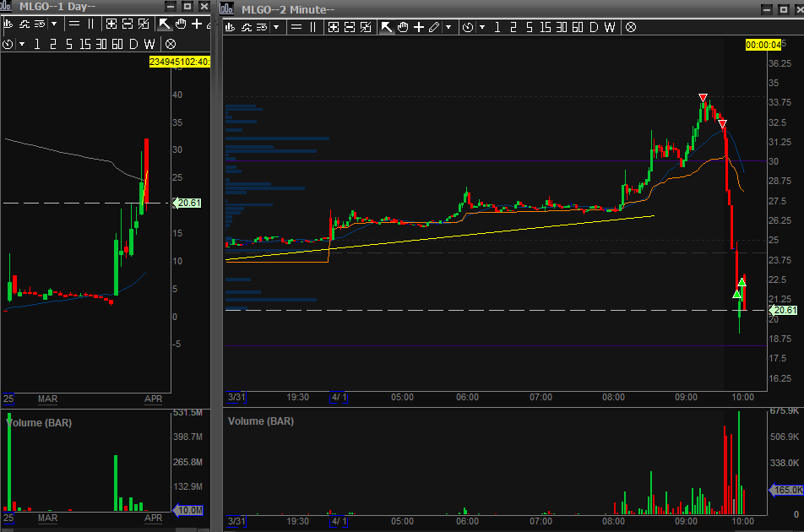Select the pencil drawing tool in 2 Minute window

click(434, 27)
